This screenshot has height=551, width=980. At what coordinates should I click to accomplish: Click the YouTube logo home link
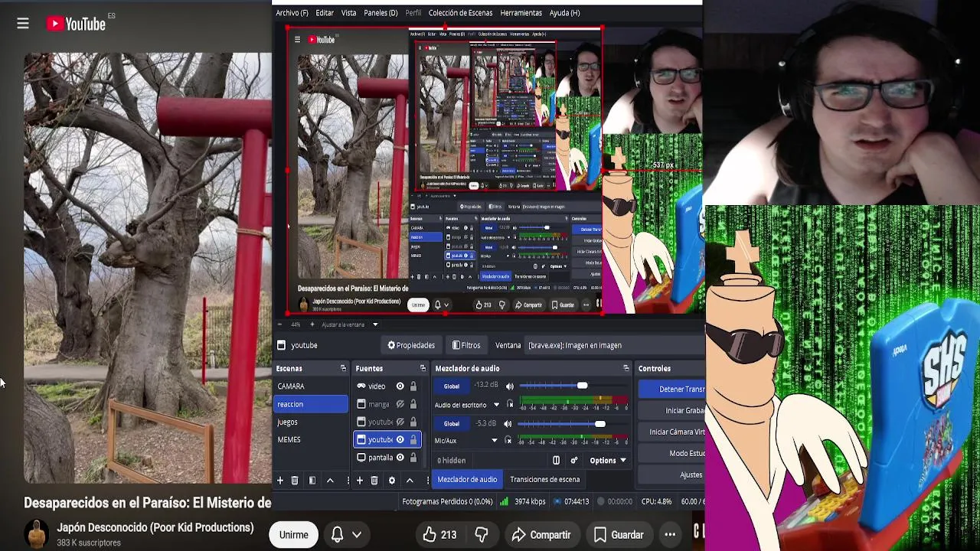point(76,24)
